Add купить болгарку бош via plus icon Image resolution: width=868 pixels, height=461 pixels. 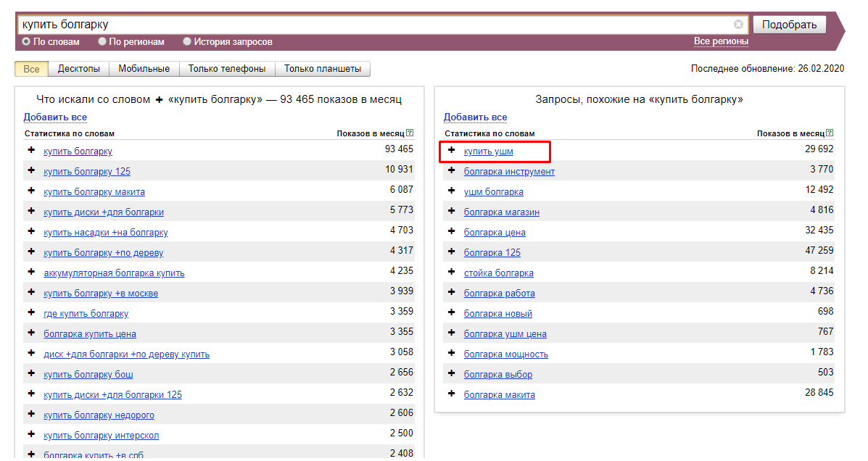(x=32, y=373)
